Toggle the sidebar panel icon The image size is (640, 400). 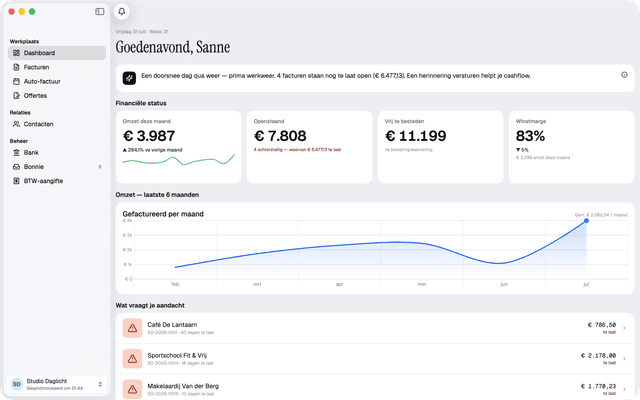[x=100, y=11]
